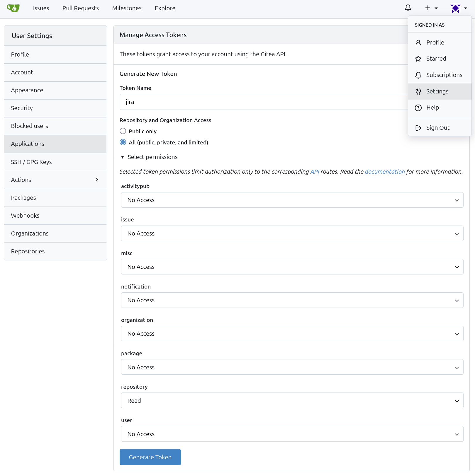Go to Repositories in sidebar
Image resolution: width=475 pixels, height=476 pixels.
(x=55, y=251)
